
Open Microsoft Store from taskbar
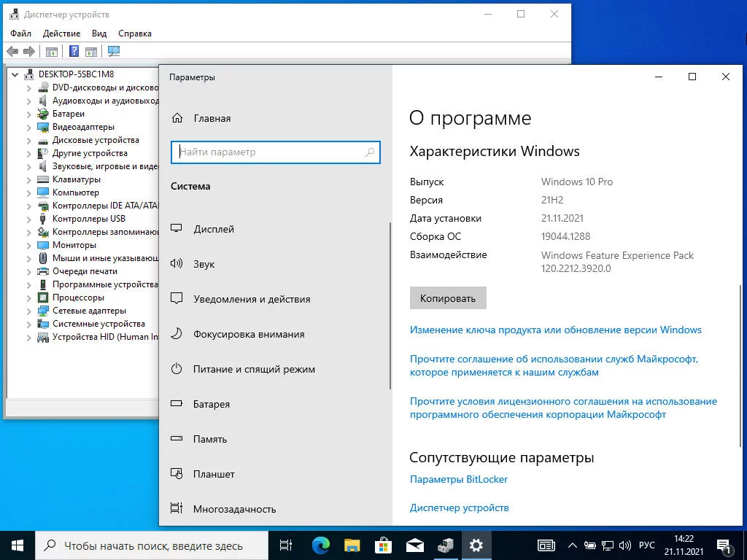383,545
